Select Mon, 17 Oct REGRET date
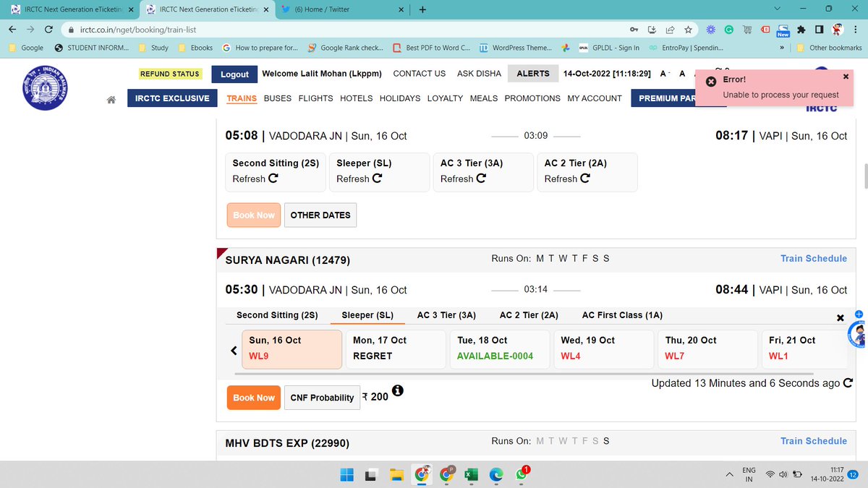Image resolution: width=868 pixels, height=488 pixels. (x=396, y=349)
